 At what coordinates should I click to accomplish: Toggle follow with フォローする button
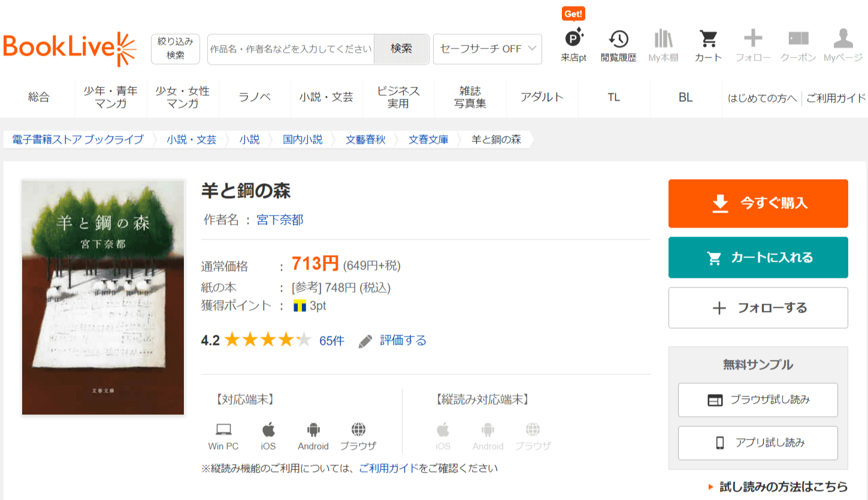tap(758, 308)
